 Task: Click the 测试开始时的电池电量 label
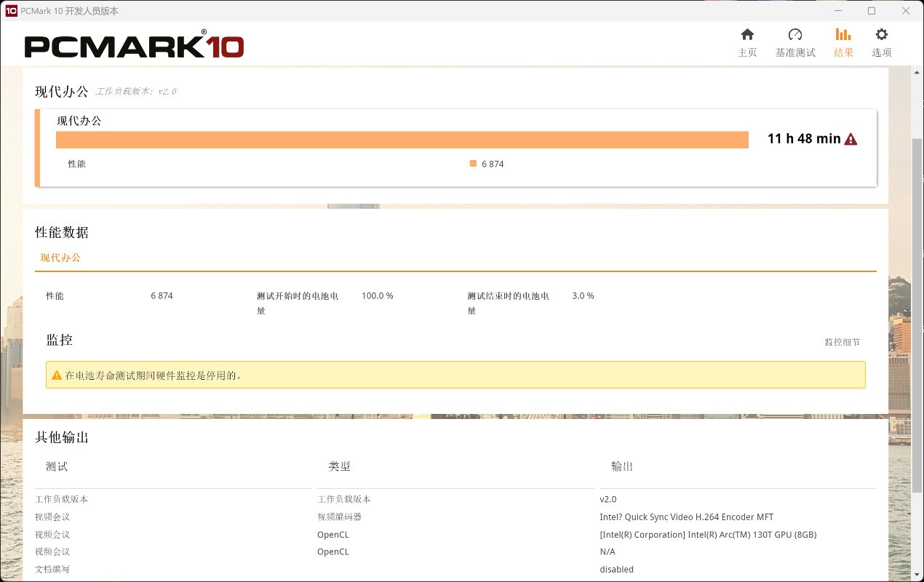point(298,303)
